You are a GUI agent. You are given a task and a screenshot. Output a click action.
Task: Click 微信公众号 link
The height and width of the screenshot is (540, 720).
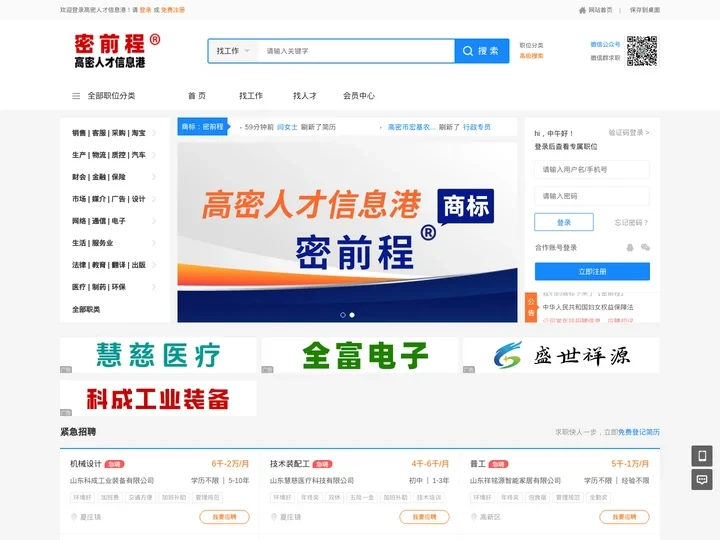605,45
